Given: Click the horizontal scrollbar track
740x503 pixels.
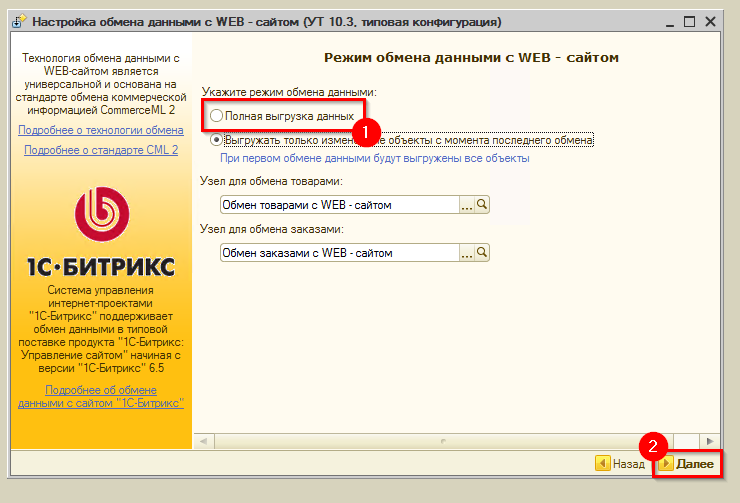Looking at the screenshot, I should pos(443,441).
